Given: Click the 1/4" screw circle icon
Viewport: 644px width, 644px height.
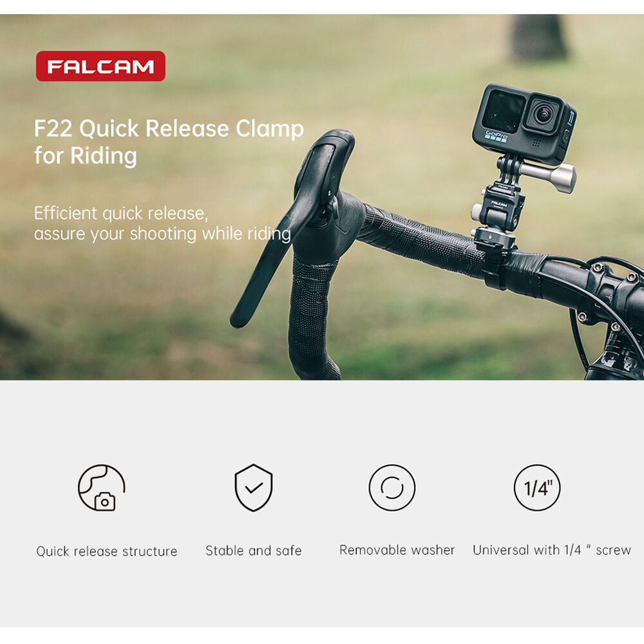Looking at the screenshot, I should (537, 488).
